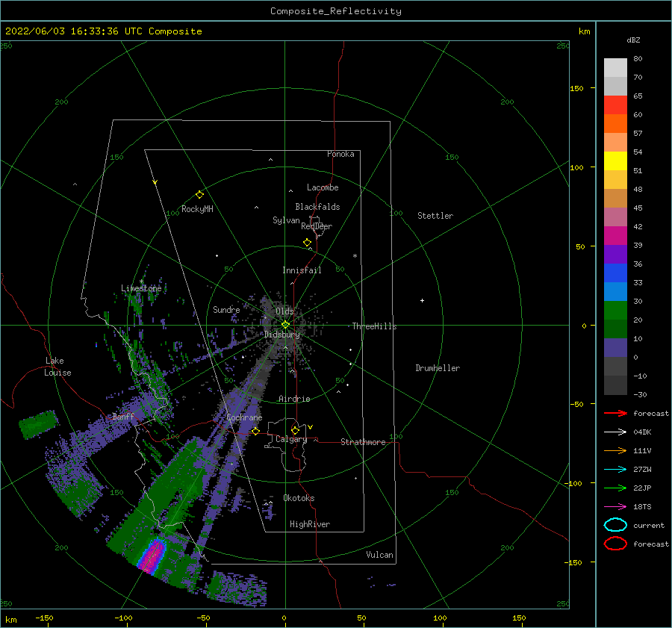Screen dimensions: 672x628
Task: Click the cyan current ellipse legend icon
Action: 615,525
